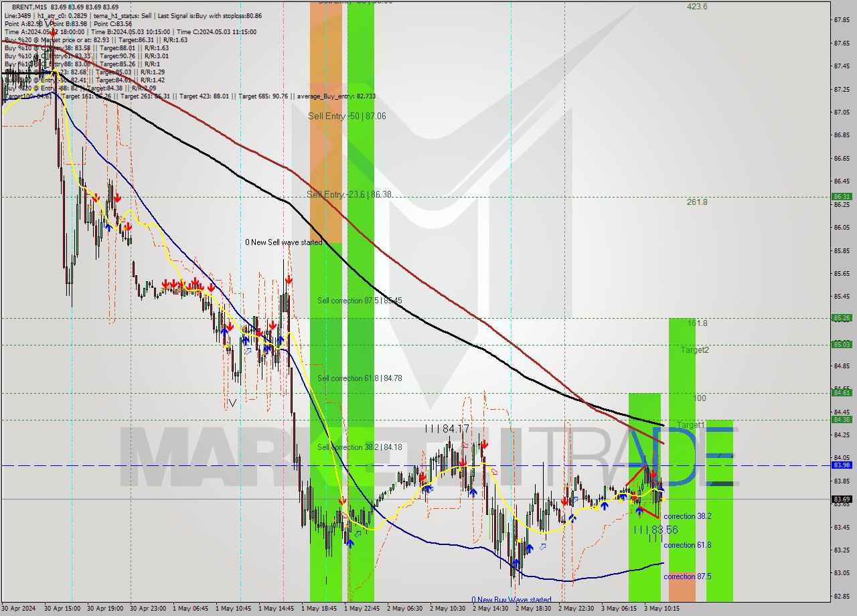The height and width of the screenshot is (616, 857).
Task: Click '2 May 18:30' on the time axis
Action: tap(534, 609)
